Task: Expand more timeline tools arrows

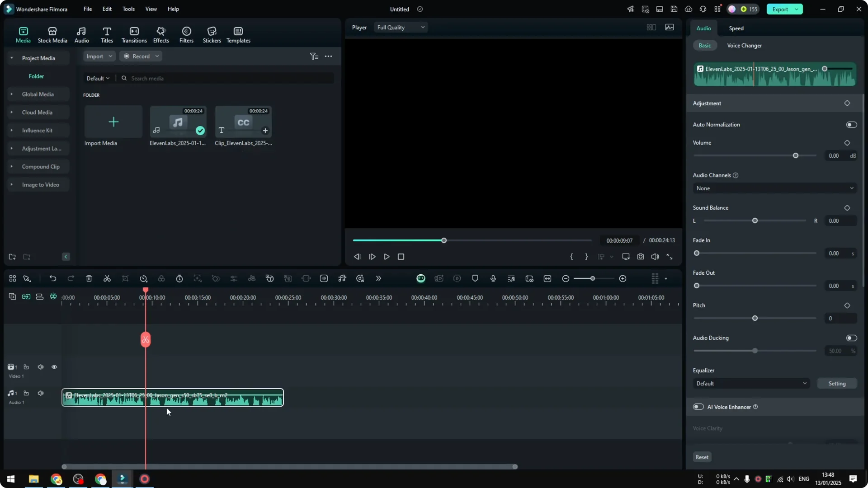Action: (x=378, y=279)
